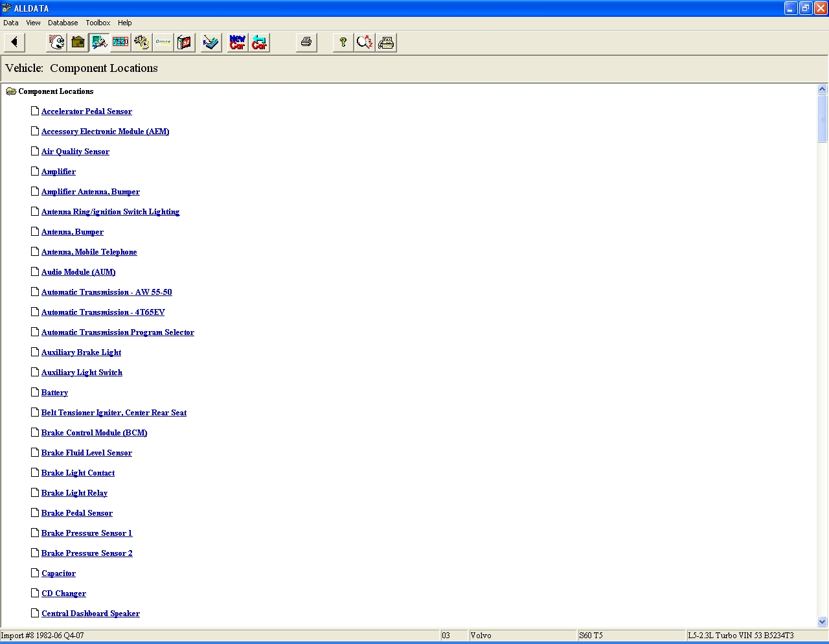The height and width of the screenshot is (644, 829).
Task: Open the Help menu
Action: coord(125,23)
